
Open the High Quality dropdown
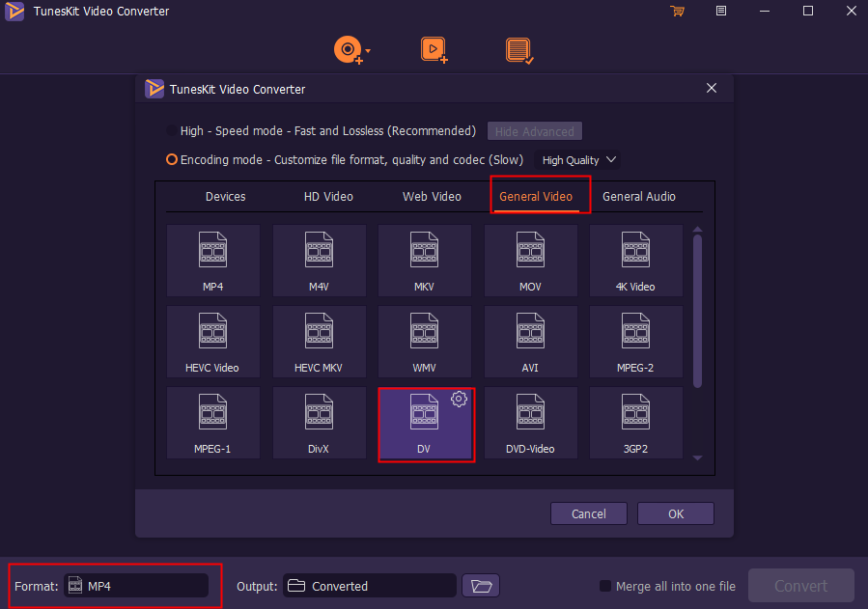577,160
